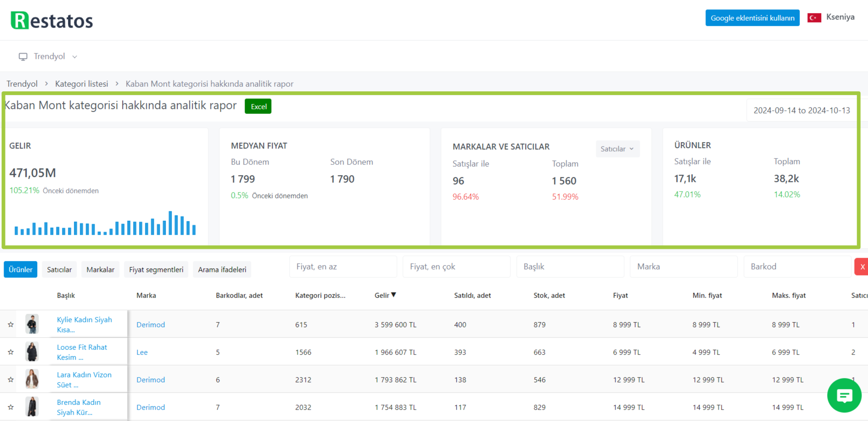Click the 1 754 883 TL revenue cell
The height and width of the screenshot is (421, 868).
pyautogui.click(x=395, y=407)
